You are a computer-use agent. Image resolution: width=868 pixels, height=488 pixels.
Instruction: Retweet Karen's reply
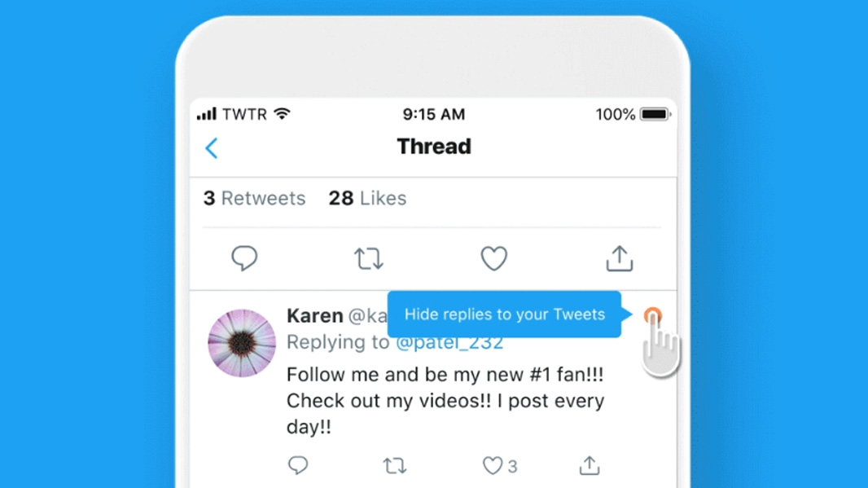point(395,466)
